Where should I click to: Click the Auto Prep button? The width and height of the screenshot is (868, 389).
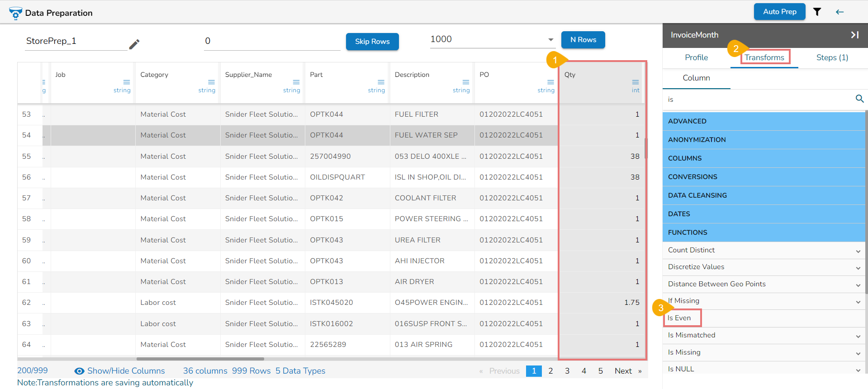coord(779,12)
